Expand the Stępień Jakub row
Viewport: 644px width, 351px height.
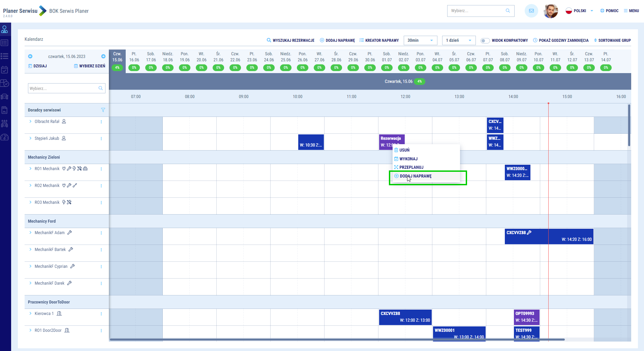(30, 138)
